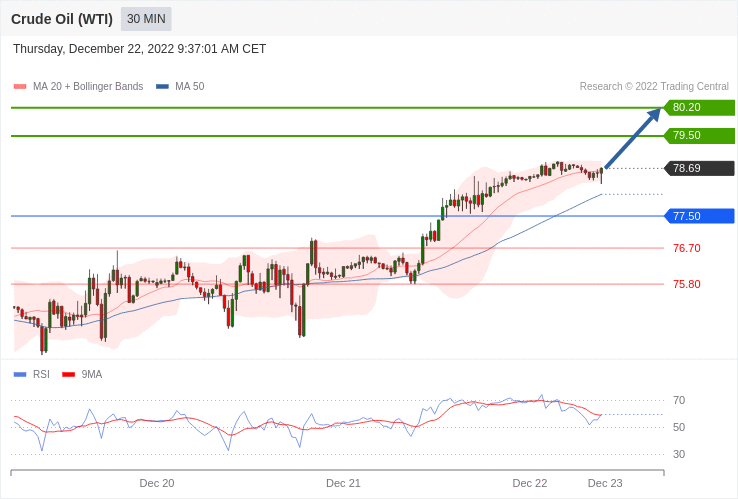This screenshot has width=738, height=500.
Task: Click the 76.70 red support label
Action: [687, 248]
